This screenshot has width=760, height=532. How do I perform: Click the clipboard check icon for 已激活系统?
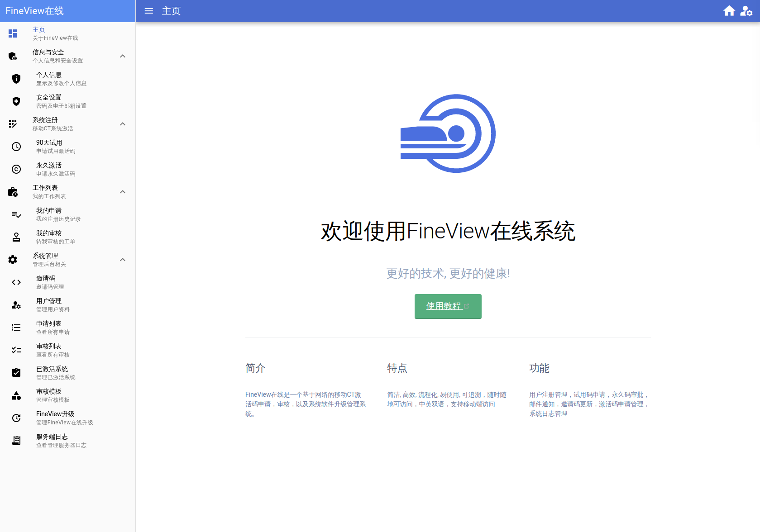[x=16, y=373]
